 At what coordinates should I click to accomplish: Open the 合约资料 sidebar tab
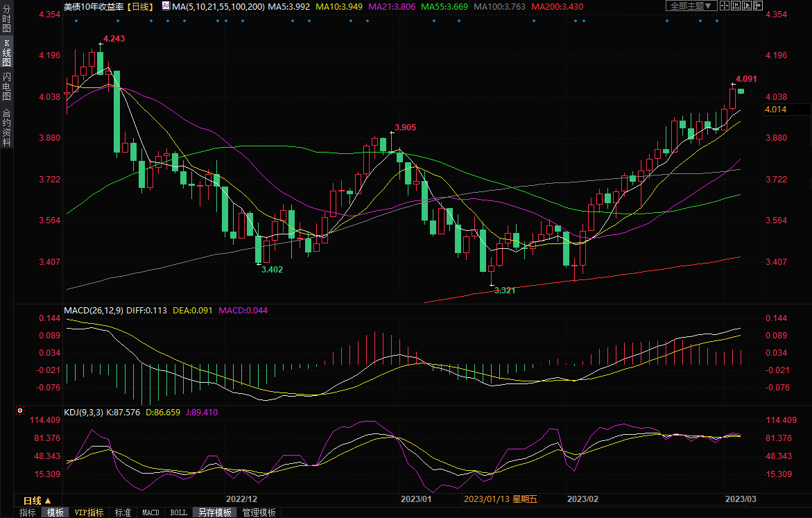[x=7, y=127]
